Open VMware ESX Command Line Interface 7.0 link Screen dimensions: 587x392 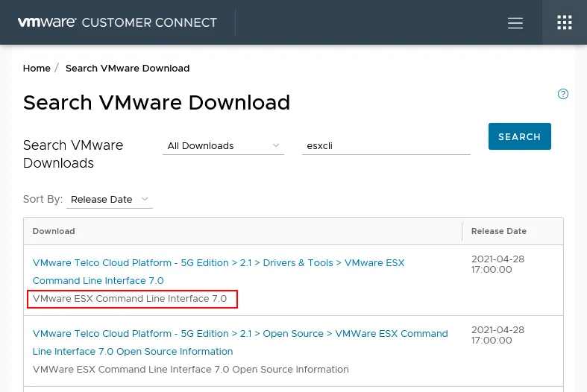click(219, 271)
